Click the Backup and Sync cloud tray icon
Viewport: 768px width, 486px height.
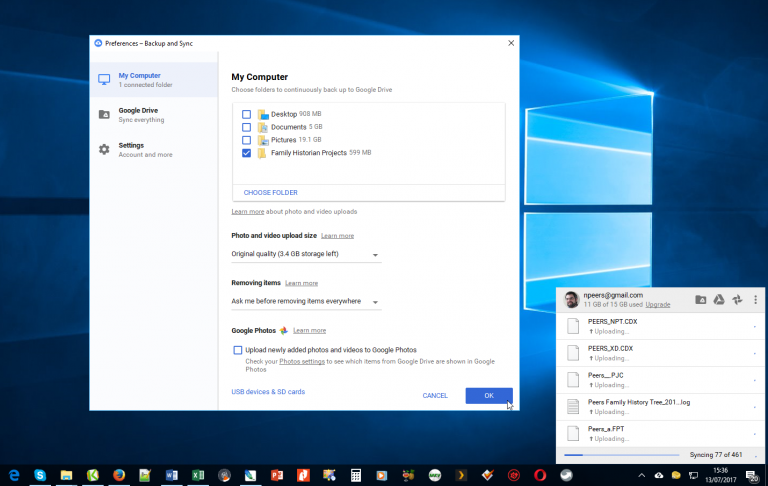(x=659, y=475)
